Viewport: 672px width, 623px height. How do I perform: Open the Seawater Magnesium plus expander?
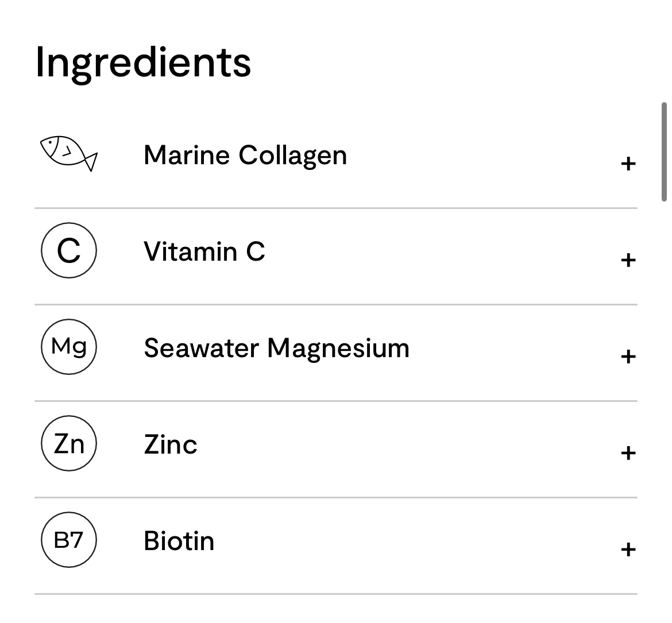628,357
